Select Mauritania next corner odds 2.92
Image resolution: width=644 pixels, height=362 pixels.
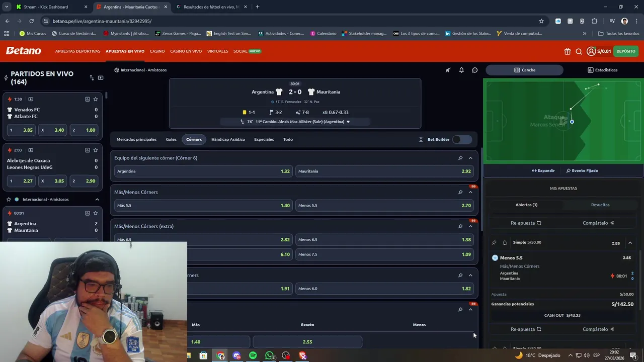[x=384, y=171]
